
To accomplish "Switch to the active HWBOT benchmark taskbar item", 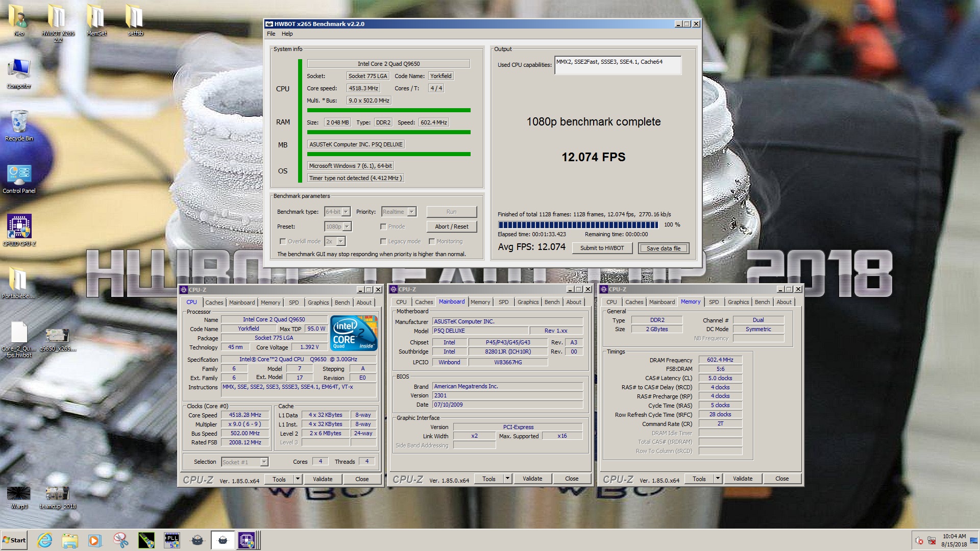I will tap(223, 540).
